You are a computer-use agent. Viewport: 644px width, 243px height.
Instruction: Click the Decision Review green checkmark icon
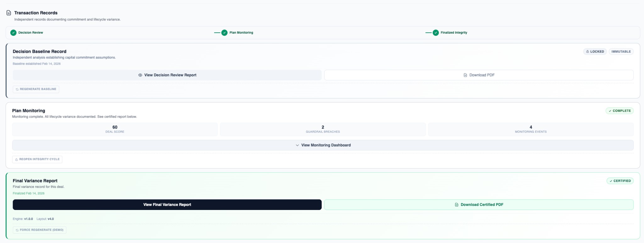click(x=13, y=33)
